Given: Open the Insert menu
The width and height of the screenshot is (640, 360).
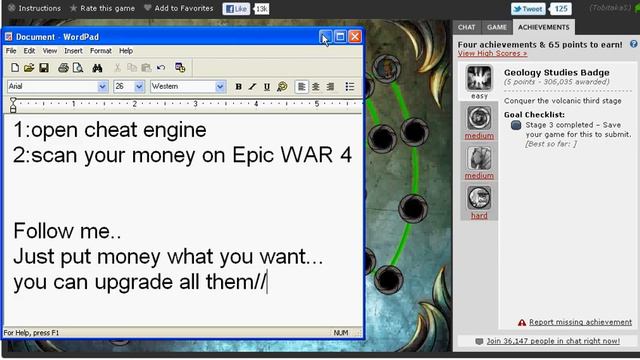Looking at the screenshot, I should pyautogui.click(x=73, y=51).
